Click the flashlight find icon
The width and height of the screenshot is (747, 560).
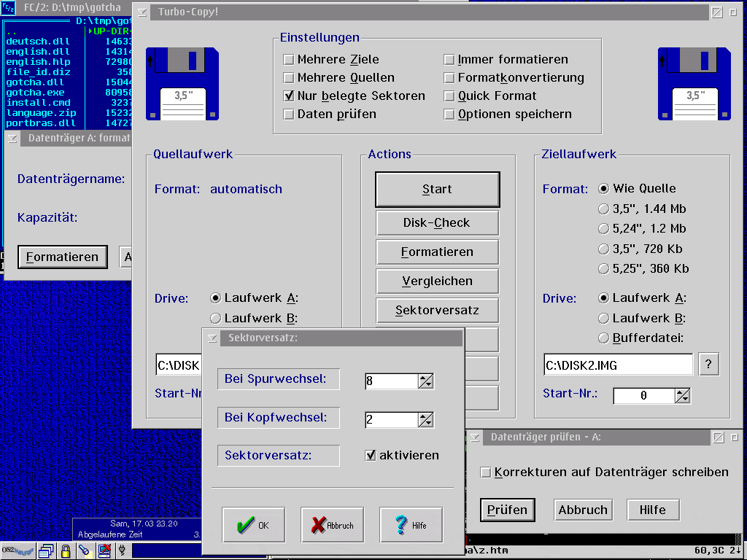click(85, 550)
